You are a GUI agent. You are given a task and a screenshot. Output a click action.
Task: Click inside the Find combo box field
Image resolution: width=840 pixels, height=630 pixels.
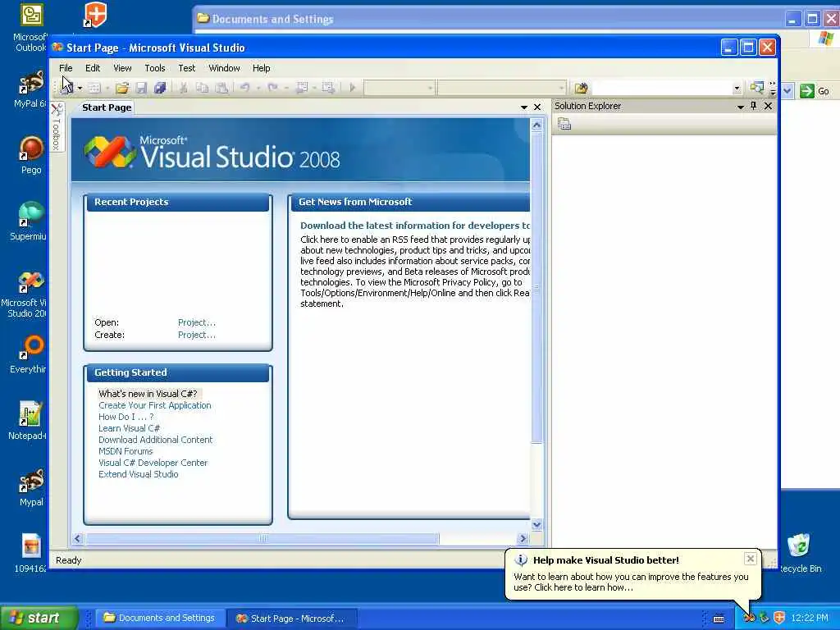tap(662, 88)
